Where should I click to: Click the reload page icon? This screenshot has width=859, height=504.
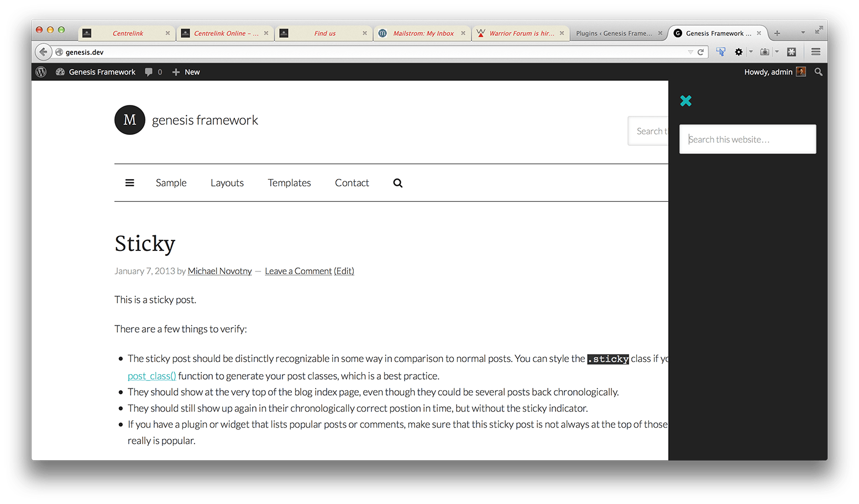pyautogui.click(x=700, y=52)
